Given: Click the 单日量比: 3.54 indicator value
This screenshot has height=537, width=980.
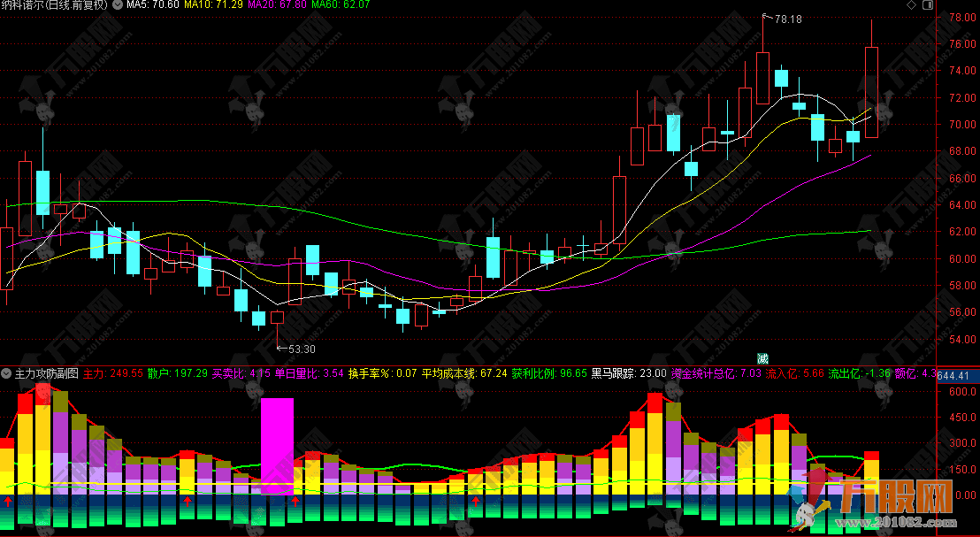Looking at the screenshot, I should pos(310,374).
